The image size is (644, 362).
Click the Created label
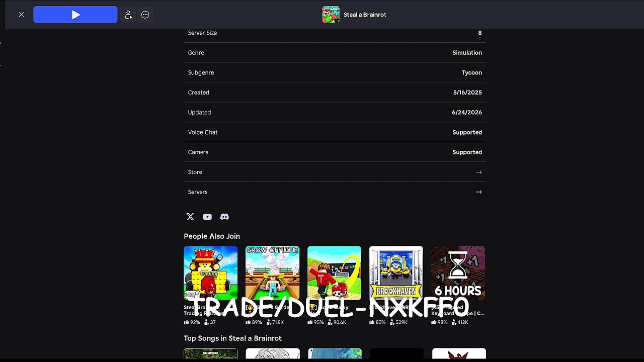[x=198, y=93]
